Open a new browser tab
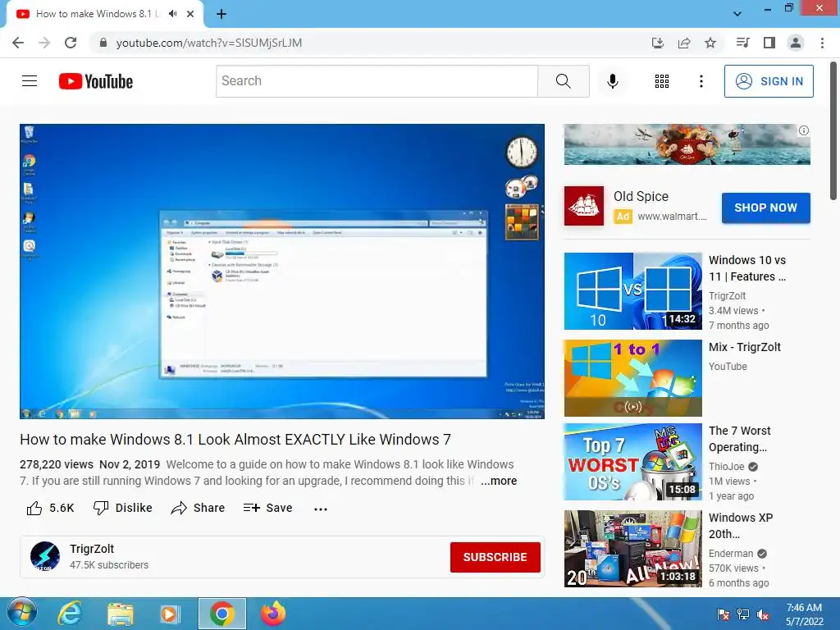Viewport: 840px width, 630px height. click(x=221, y=14)
